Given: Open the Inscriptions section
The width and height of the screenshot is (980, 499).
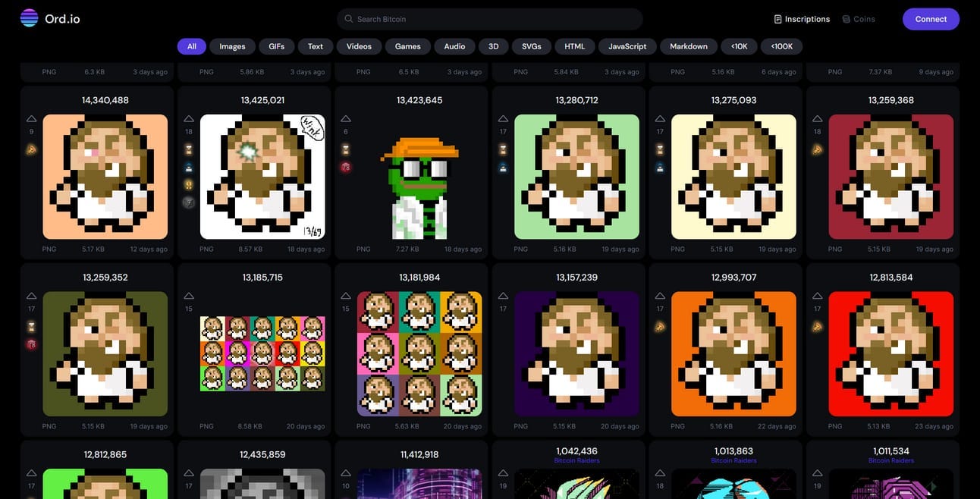Looking at the screenshot, I should [x=802, y=19].
